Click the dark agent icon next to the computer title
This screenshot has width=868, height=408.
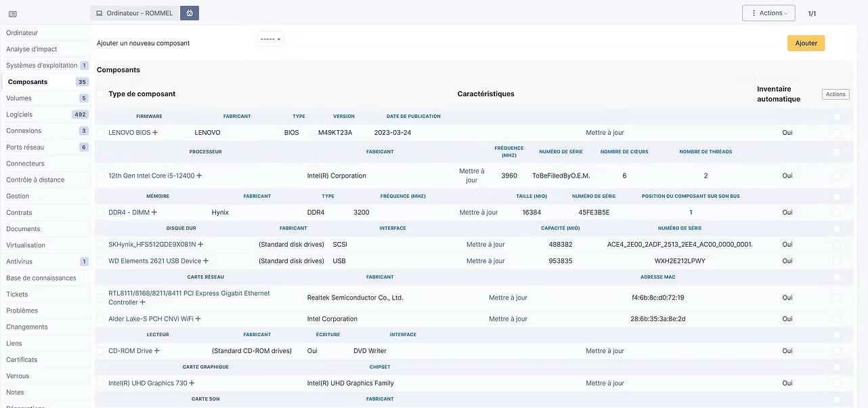coord(189,12)
